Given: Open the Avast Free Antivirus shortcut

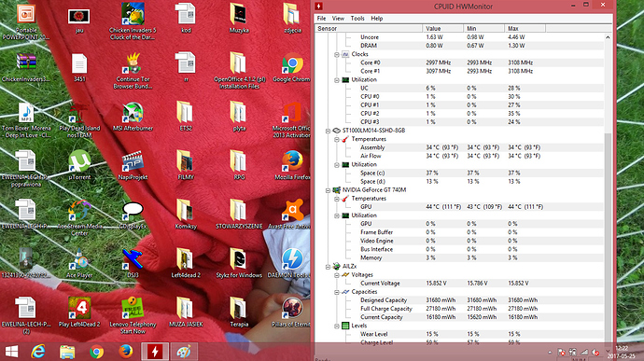Looking at the screenshot, I should click(292, 215).
